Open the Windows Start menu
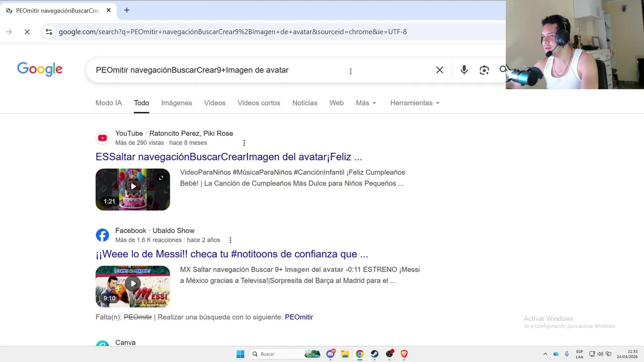The image size is (644, 362). point(240,354)
